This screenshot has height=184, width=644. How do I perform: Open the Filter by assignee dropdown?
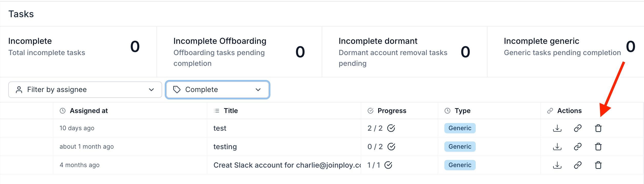[85, 90]
